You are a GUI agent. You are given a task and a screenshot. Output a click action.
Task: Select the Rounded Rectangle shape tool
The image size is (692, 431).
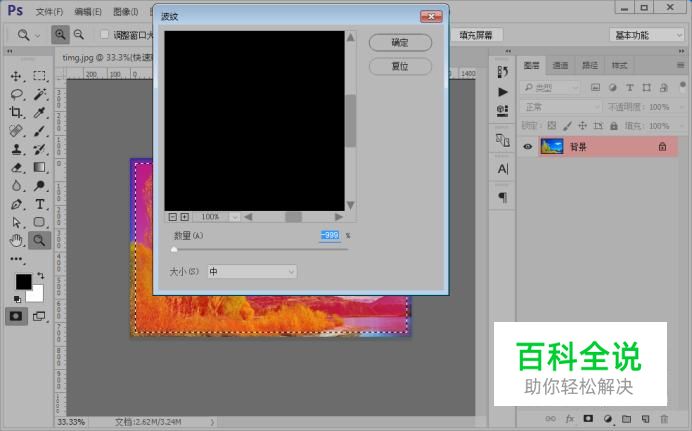click(x=39, y=222)
